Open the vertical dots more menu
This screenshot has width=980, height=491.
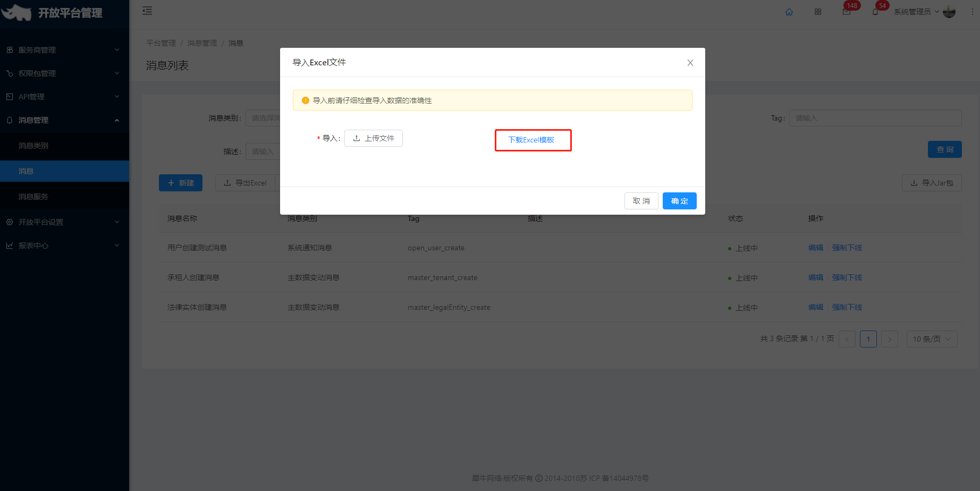(973, 12)
